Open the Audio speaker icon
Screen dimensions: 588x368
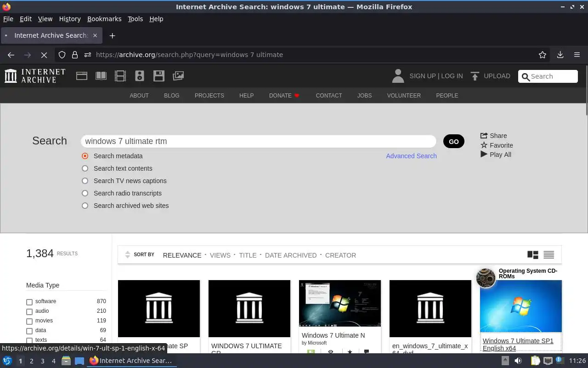[x=140, y=76]
